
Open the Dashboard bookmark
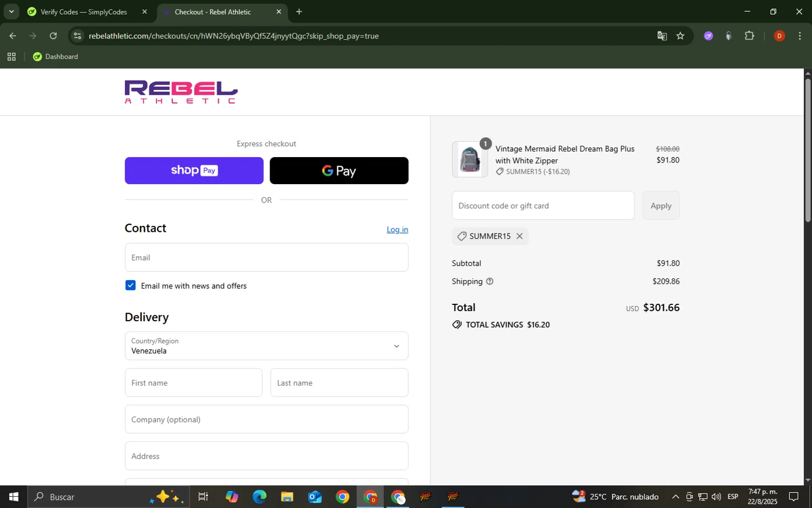[x=56, y=56]
